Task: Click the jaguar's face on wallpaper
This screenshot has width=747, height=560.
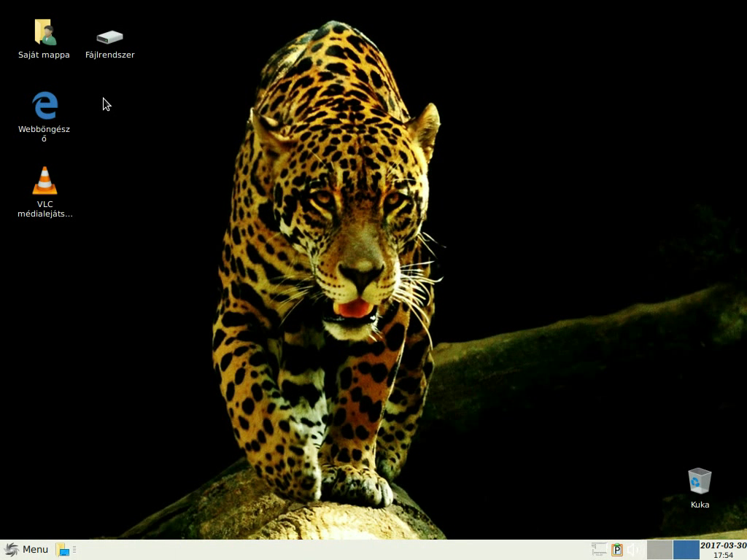Action: point(357,241)
